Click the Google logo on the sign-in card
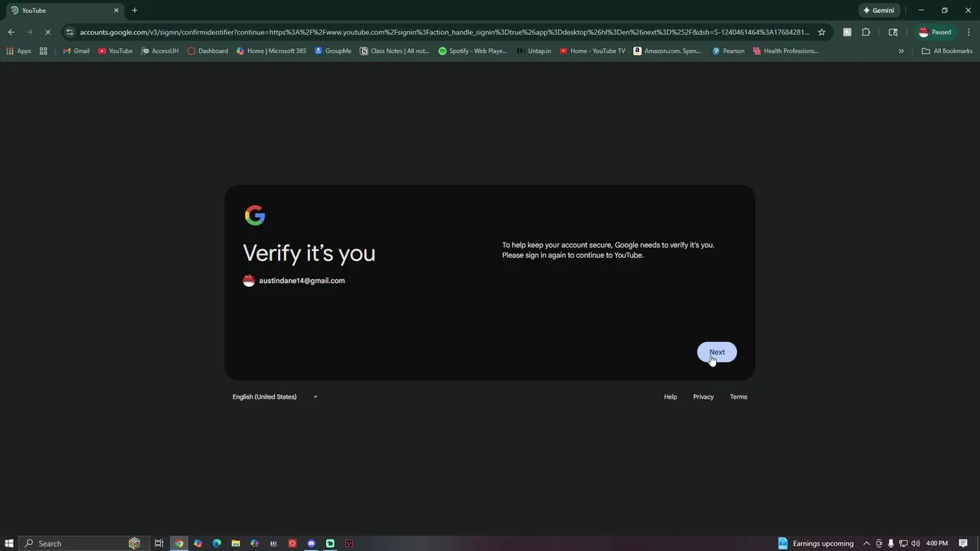The height and width of the screenshot is (551, 980). pyautogui.click(x=255, y=216)
